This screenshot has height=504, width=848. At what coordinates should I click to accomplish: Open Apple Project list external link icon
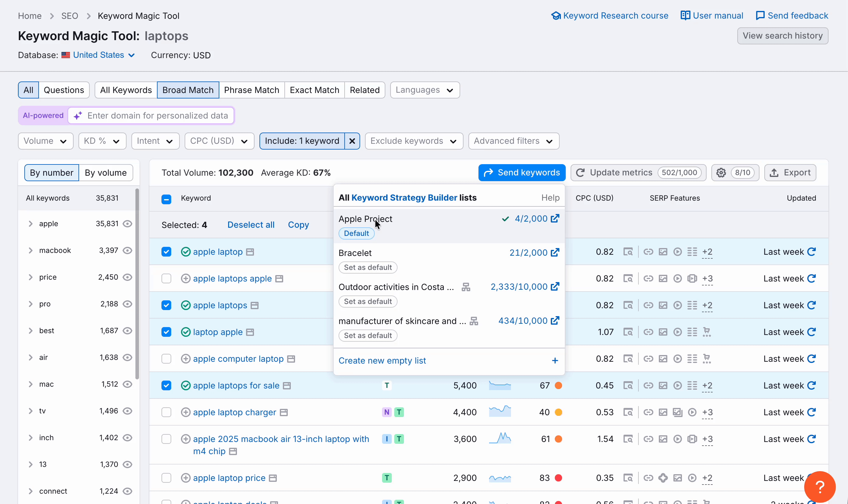[x=555, y=218]
